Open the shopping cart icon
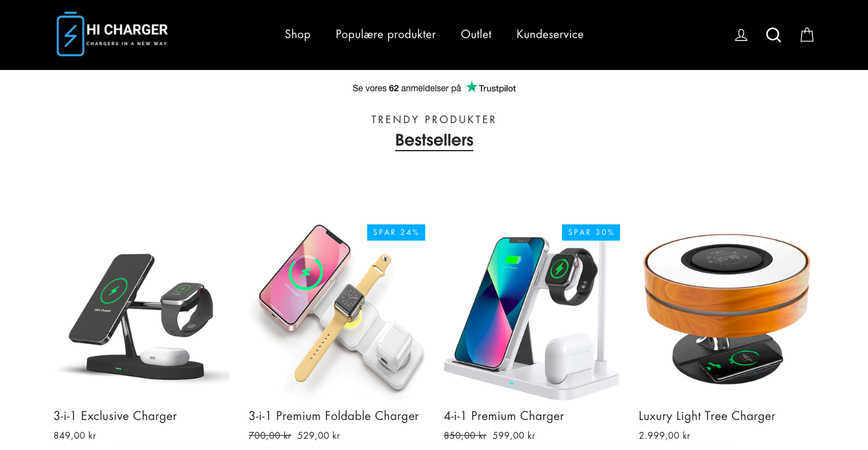This screenshot has height=450, width=868. pos(807,35)
